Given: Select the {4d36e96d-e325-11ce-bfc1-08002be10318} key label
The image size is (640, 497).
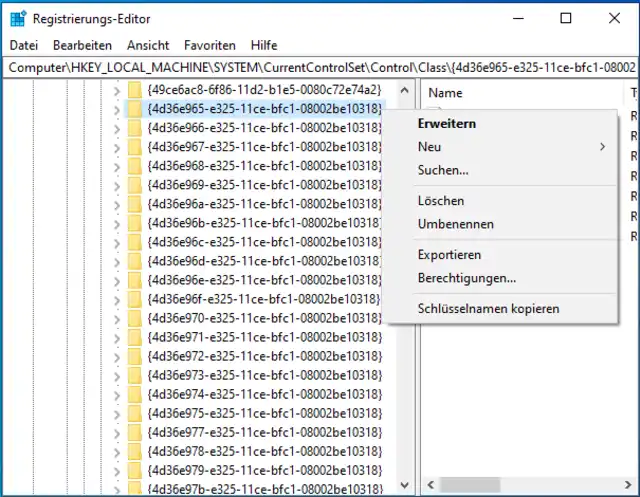Looking at the screenshot, I should [264, 261].
